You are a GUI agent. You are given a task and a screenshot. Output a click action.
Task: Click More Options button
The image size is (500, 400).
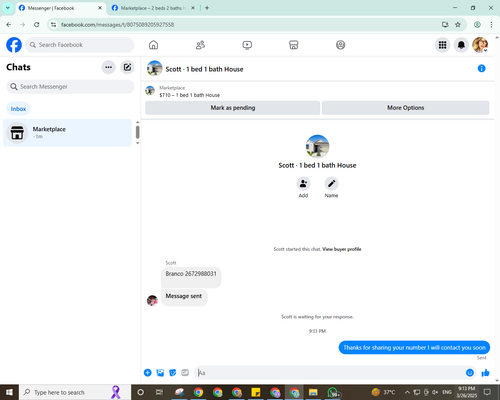[x=406, y=108]
